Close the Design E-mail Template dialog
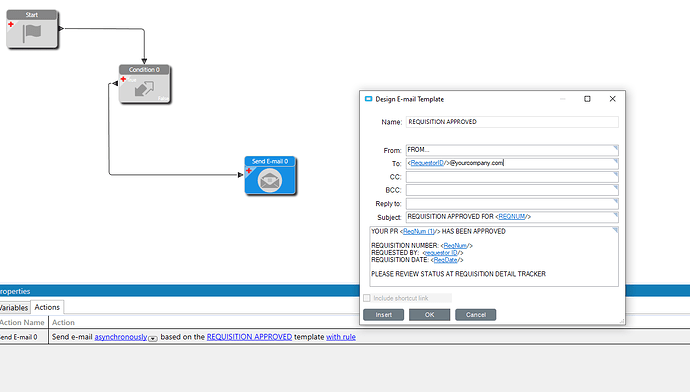Viewport: 690px width, 392px height. point(613,99)
